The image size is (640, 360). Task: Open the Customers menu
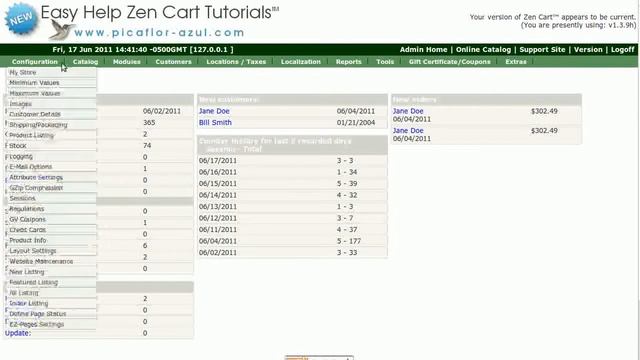pos(173,62)
